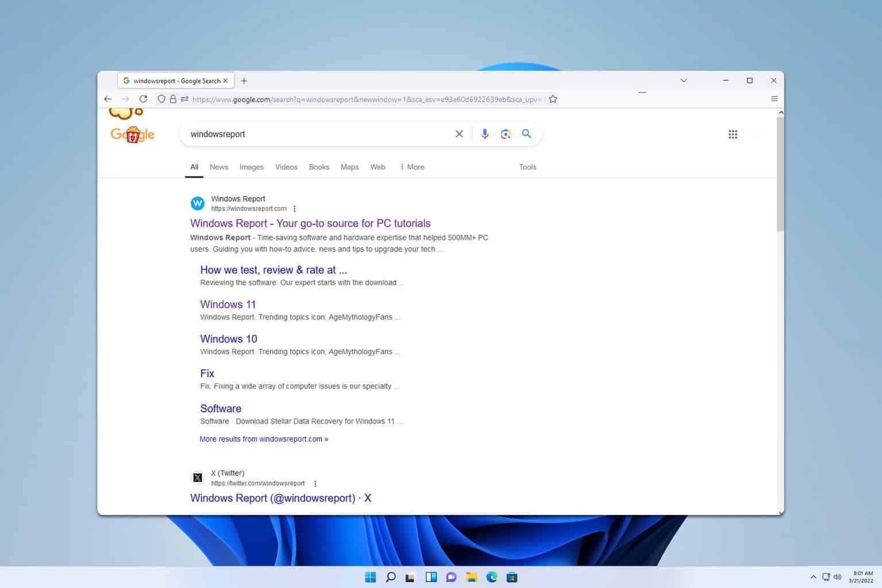Show hidden system tray icons chevron

(813, 577)
